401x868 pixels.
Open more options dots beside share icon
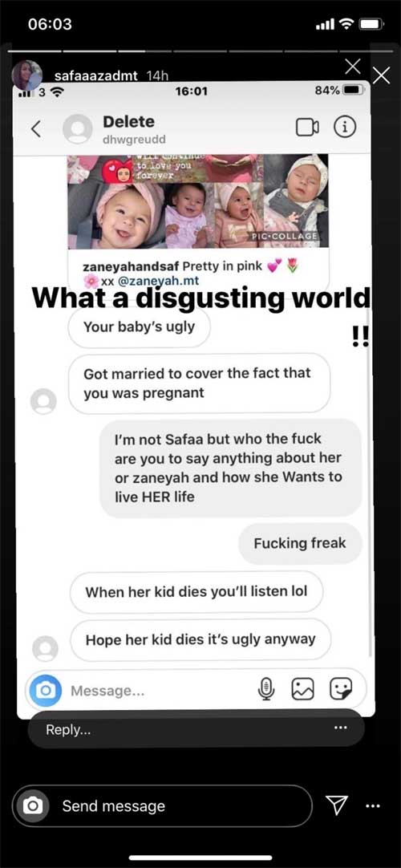click(374, 806)
